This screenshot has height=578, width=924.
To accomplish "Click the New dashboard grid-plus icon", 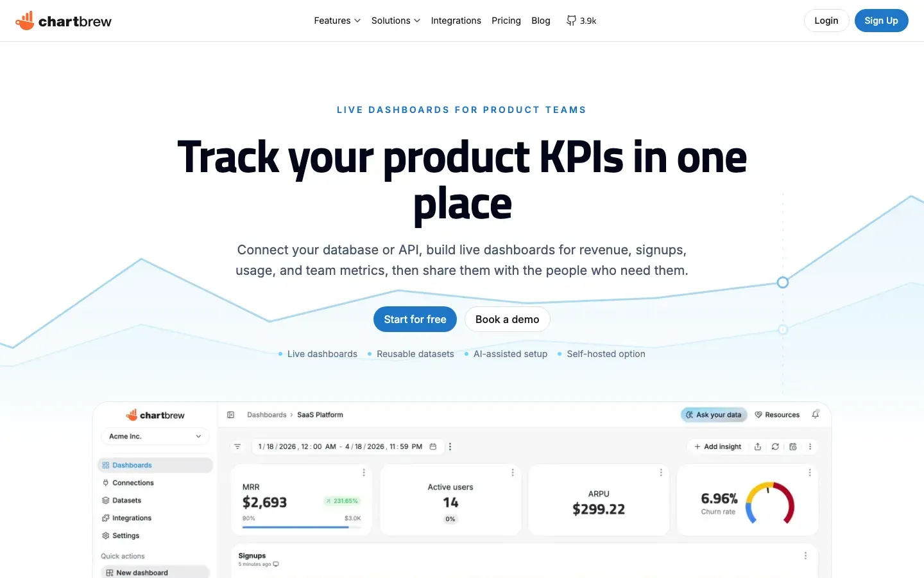I will (110, 573).
